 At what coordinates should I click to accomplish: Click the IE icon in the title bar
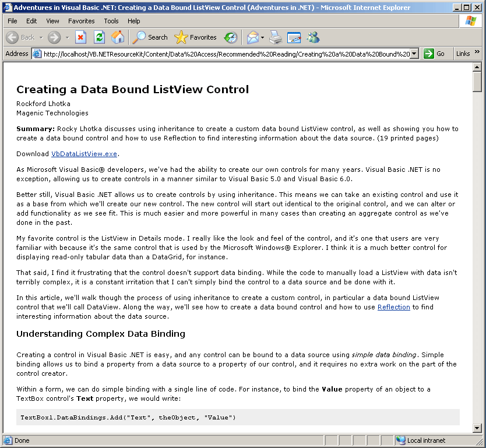coord(8,8)
